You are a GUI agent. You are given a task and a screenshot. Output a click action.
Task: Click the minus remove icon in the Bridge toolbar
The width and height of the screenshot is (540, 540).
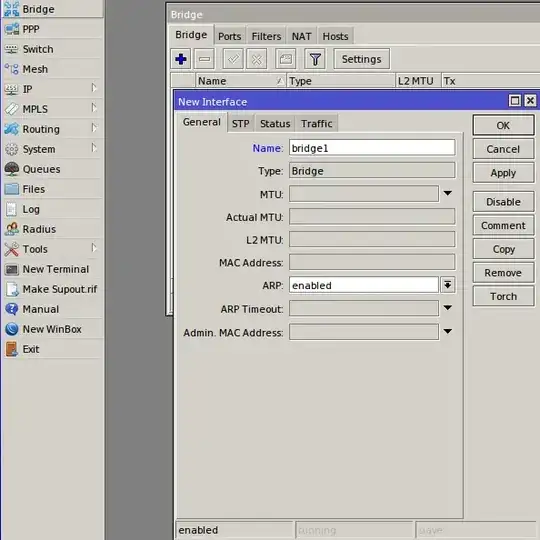click(205, 59)
